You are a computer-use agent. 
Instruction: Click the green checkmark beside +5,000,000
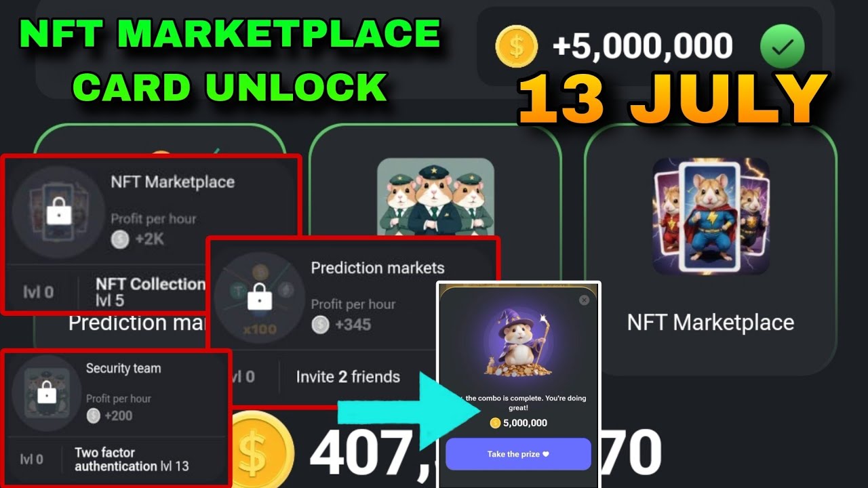[x=782, y=47]
